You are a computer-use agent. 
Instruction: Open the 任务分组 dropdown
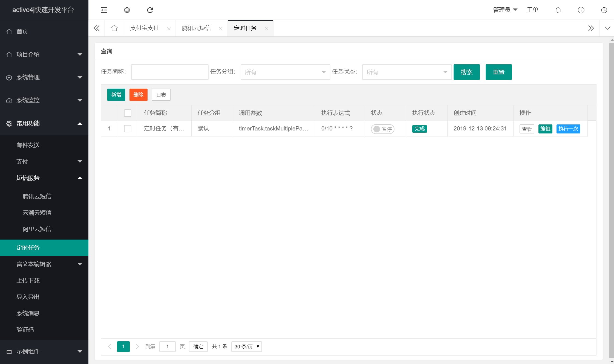pos(285,72)
